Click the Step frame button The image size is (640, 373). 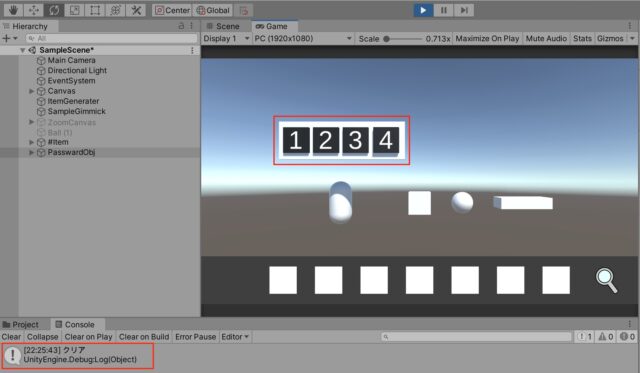coord(464,10)
